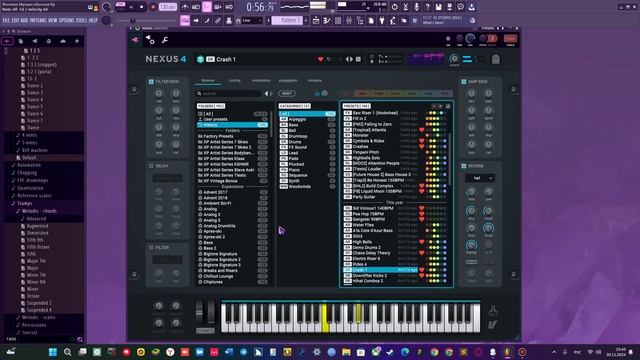Open the delay type dropdown
640x360 pixels.
167,178
